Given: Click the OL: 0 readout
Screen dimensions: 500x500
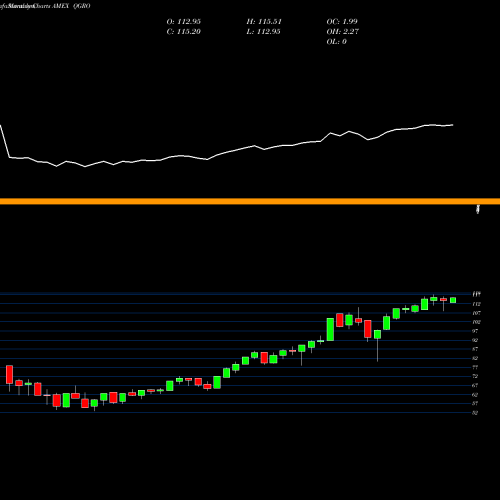Looking at the screenshot, I should (337, 41).
